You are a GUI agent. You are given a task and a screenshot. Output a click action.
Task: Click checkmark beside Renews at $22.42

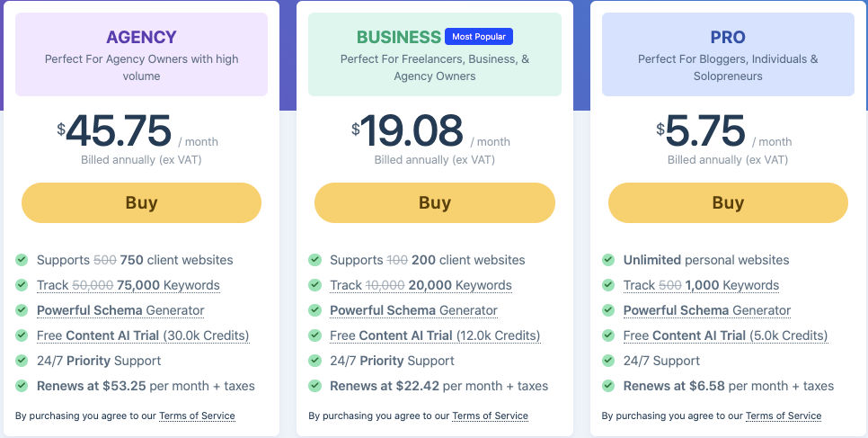click(x=315, y=386)
